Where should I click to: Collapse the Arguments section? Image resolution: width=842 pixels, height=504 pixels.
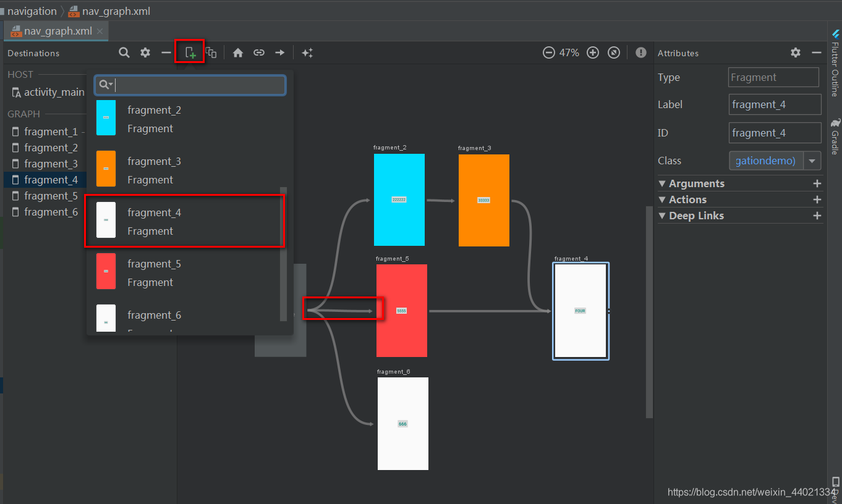click(x=662, y=183)
